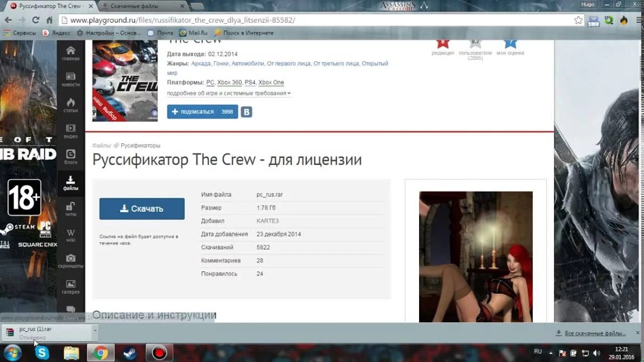Click the mail extension icon in toolbar
The image size is (644, 362).
pos(594,21)
